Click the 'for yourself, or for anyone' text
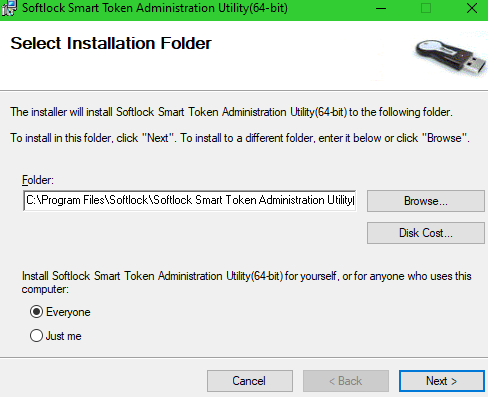488x397 pixels. pyautogui.click(x=378, y=276)
